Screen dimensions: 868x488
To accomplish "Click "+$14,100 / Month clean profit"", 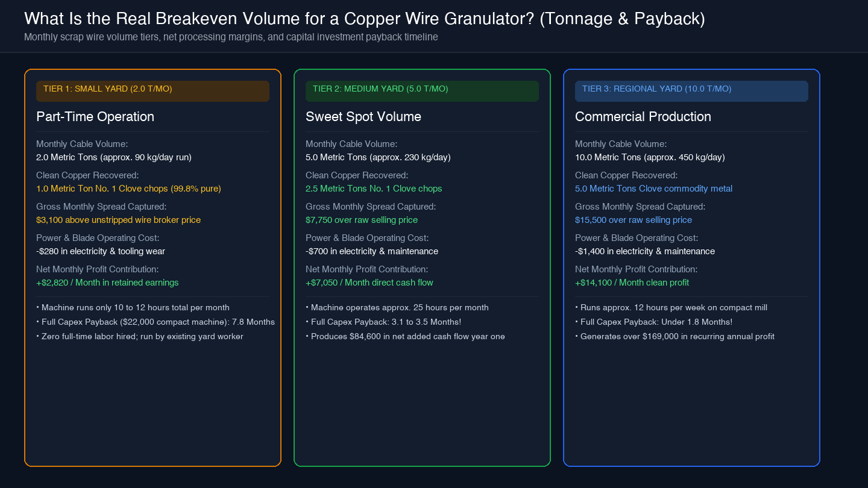I will 632,283.
